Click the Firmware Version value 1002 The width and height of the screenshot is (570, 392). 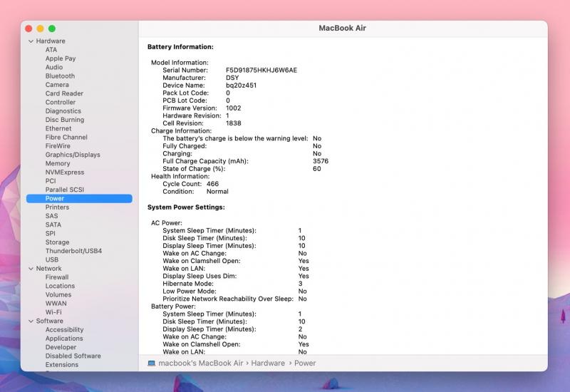pyautogui.click(x=234, y=108)
